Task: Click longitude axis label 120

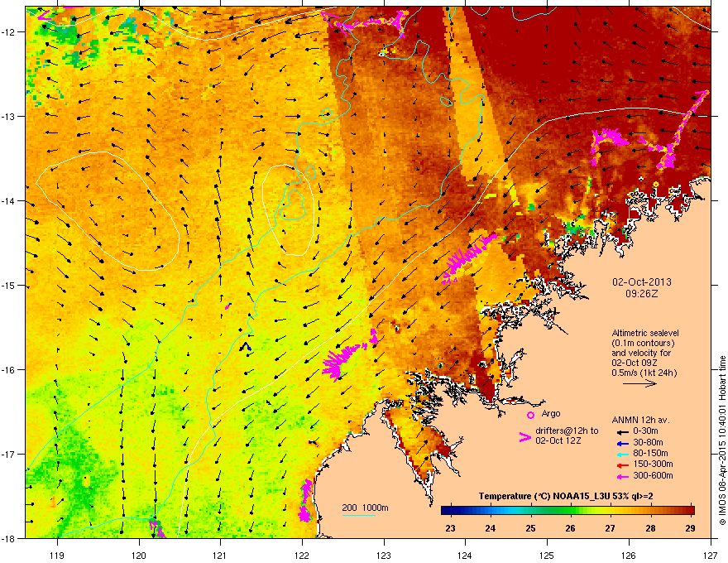Action: (139, 555)
